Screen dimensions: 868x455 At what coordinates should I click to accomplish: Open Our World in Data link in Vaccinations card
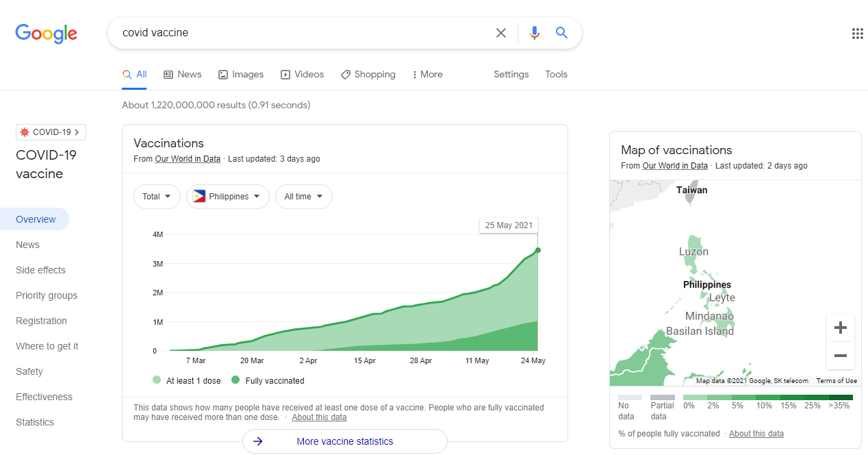tap(188, 159)
